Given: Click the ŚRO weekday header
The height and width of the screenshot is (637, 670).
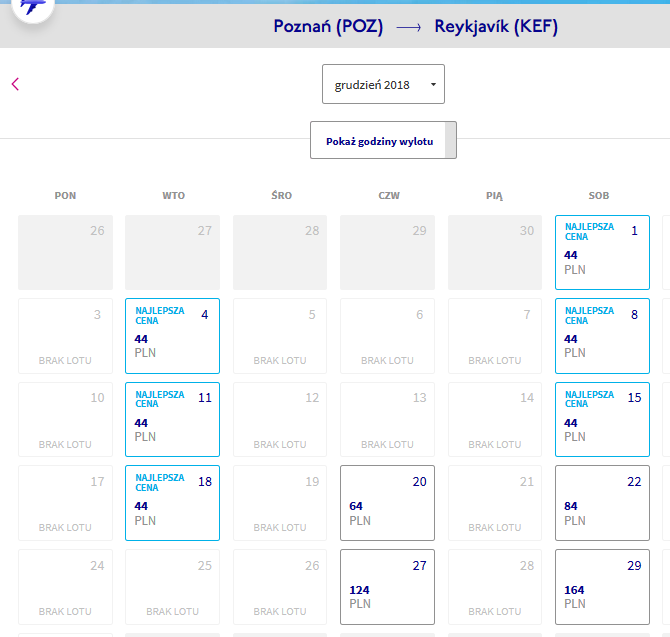Looking at the screenshot, I should (282, 195).
